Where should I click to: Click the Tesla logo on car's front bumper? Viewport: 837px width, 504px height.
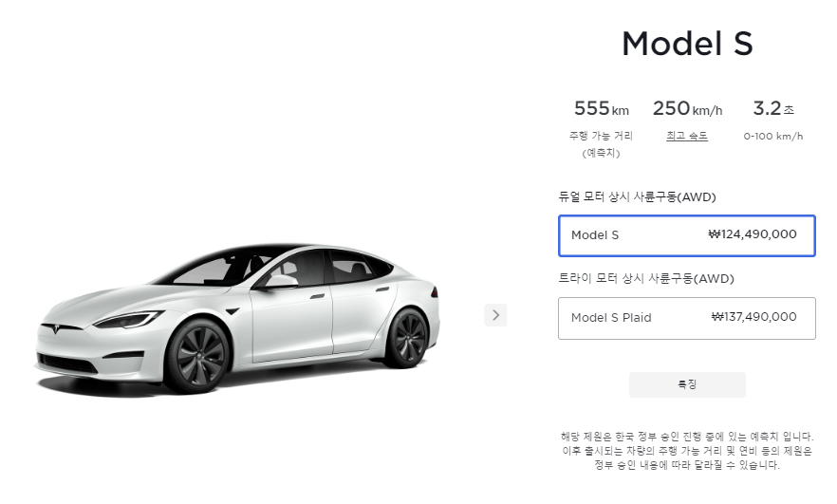[x=55, y=329]
